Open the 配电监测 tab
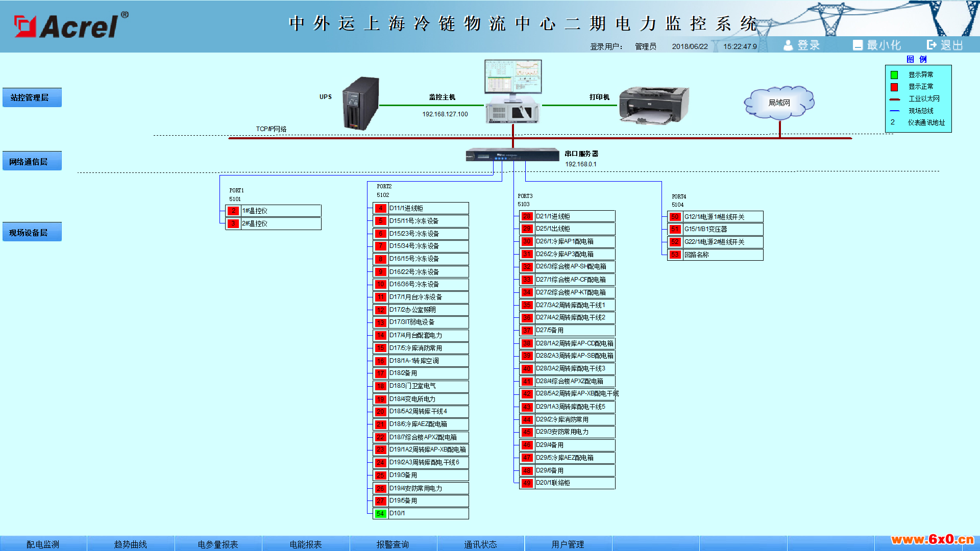This screenshot has width=980, height=551. (x=43, y=544)
